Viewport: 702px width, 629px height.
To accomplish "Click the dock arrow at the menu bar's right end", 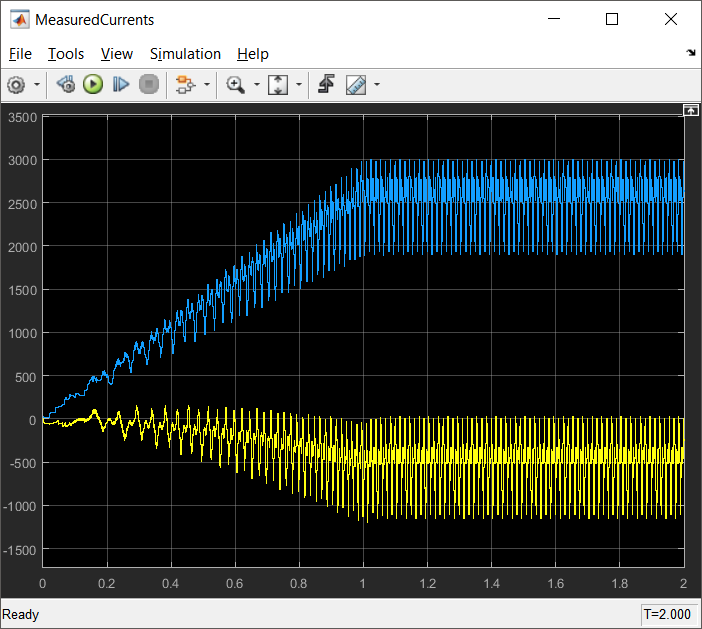I will [691, 53].
